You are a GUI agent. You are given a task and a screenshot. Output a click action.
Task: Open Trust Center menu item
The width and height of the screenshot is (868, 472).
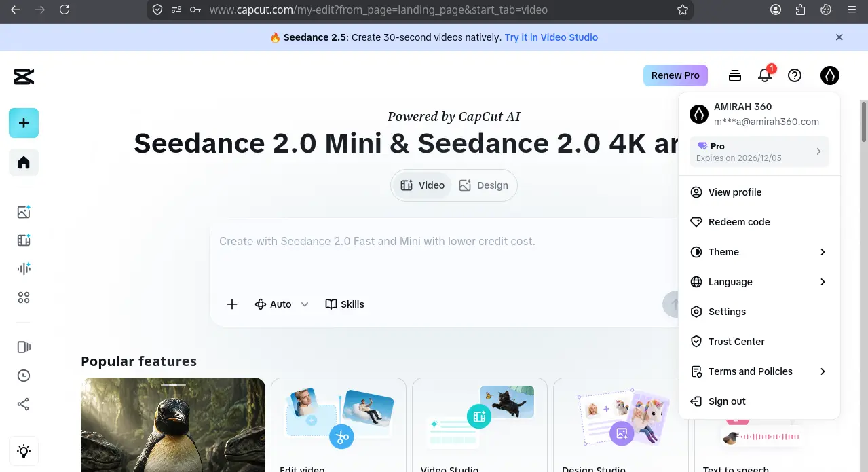coord(759,342)
